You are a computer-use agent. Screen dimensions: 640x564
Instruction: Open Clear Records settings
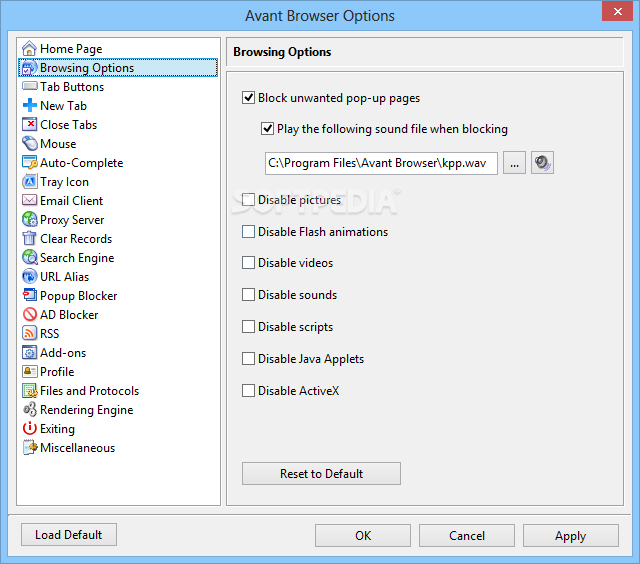[76, 239]
